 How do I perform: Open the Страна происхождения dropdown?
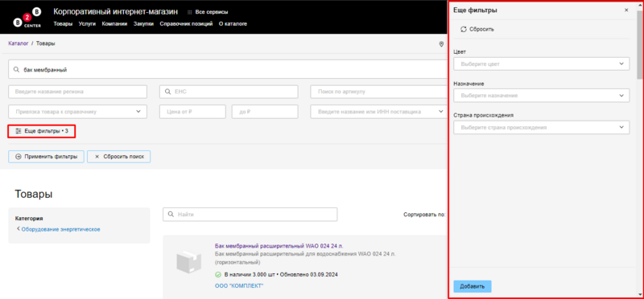pos(541,128)
